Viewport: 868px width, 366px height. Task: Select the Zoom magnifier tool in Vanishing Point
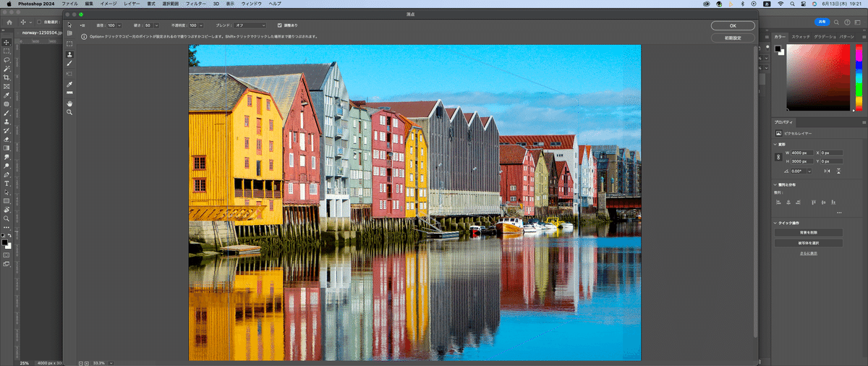click(x=69, y=113)
